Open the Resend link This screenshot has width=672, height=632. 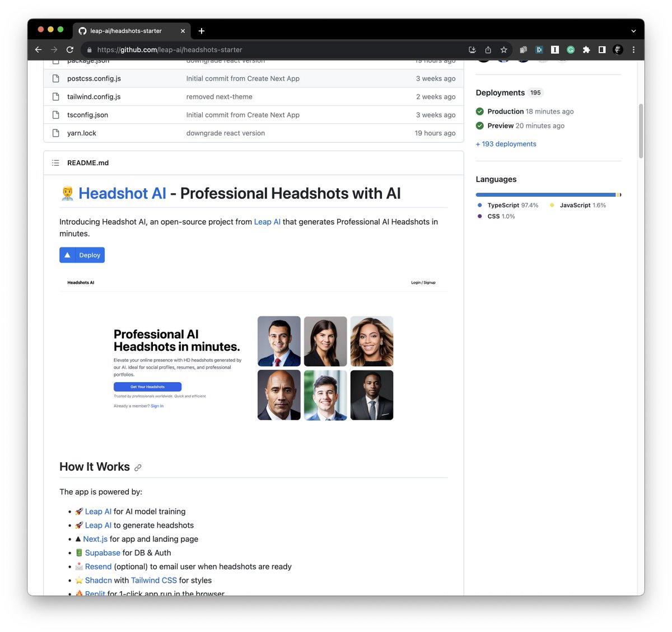click(x=98, y=566)
